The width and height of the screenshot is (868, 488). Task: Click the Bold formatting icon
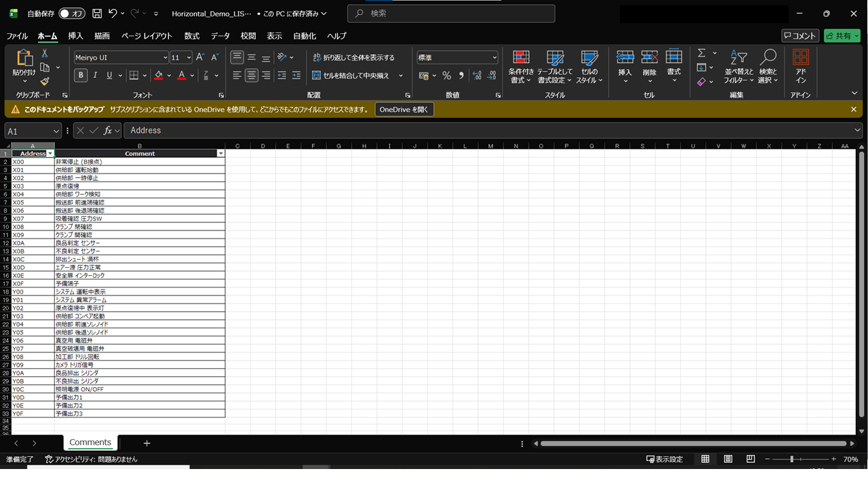click(x=81, y=75)
